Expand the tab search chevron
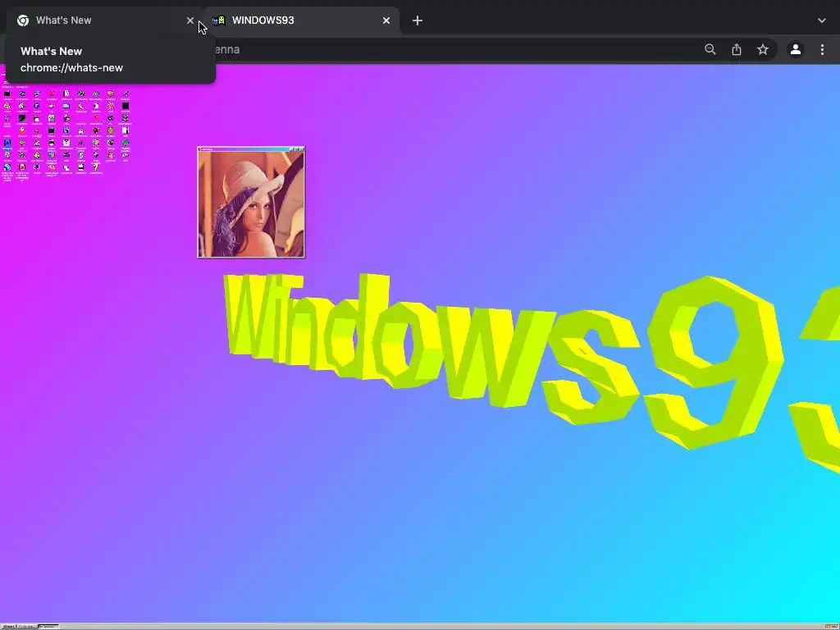This screenshot has height=630, width=840. [822, 21]
